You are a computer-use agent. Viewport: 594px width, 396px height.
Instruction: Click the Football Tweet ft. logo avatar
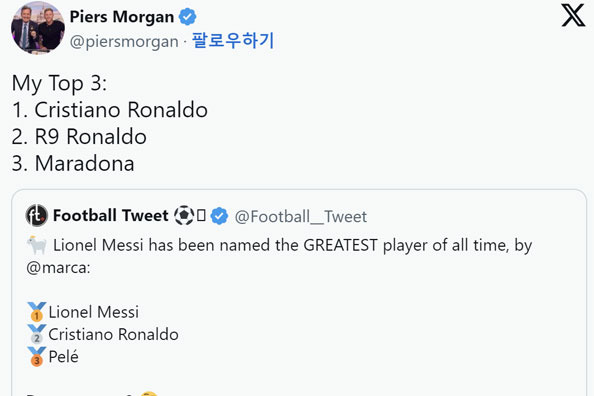[37, 216]
